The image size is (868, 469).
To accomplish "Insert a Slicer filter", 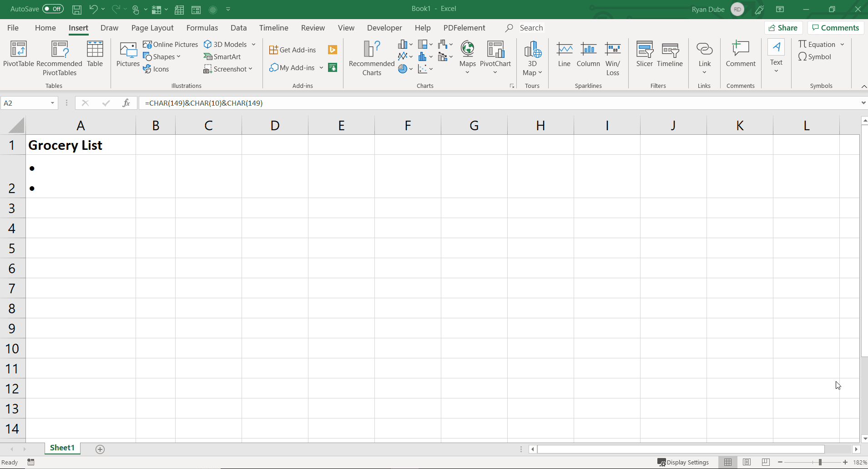I will coord(645,54).
